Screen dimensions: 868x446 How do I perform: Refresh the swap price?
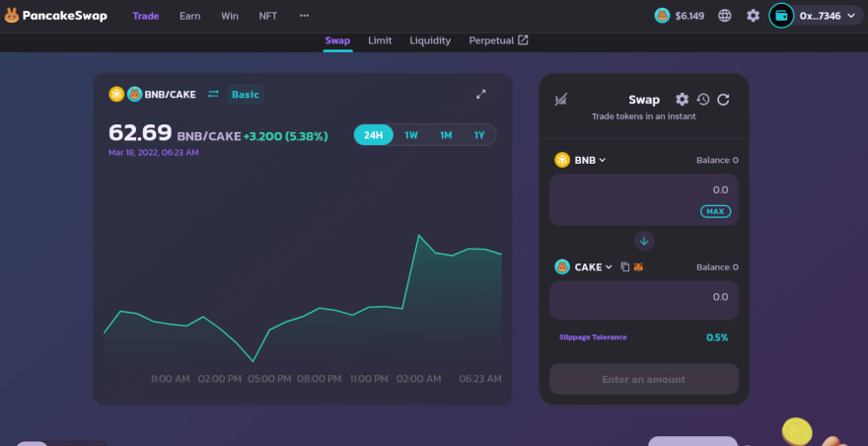pos(723,100)
